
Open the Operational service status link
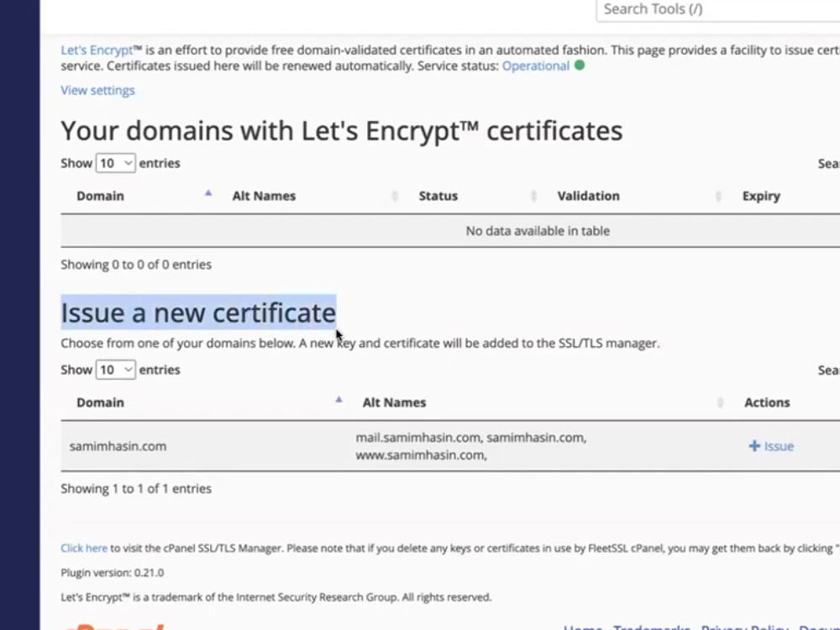536,66
